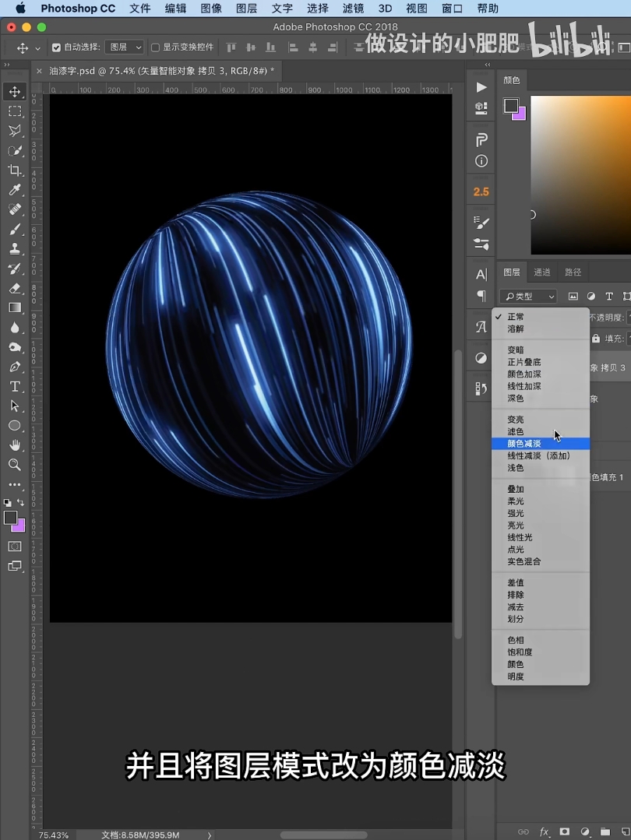Align left edges button in options bar

pos(293,47)
